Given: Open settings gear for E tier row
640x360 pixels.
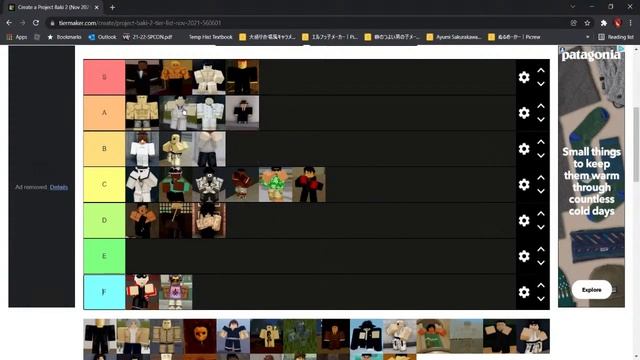Looking at the screenshot, I should (524, 256).
